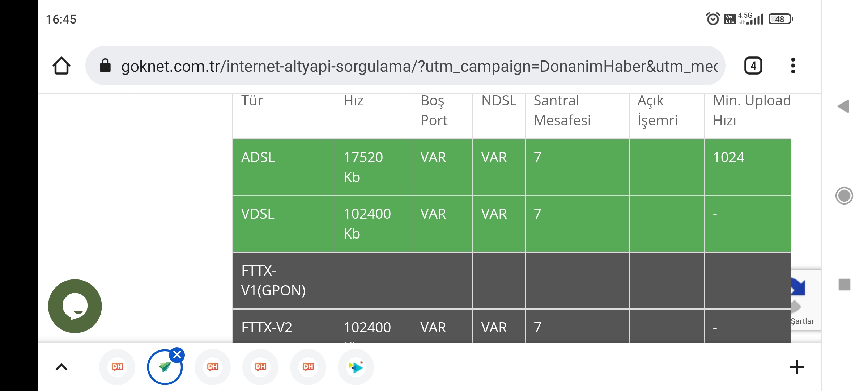Switch to the last colorful arrow tab
Image resolution: width=868 pixels, height=391 pixels.
tap(356, 367)
